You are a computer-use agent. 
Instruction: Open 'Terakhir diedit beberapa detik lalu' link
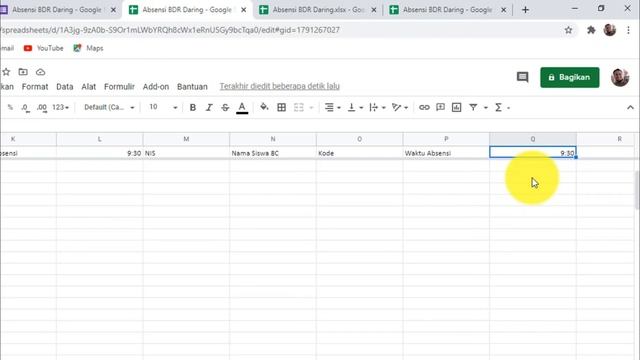coord(280,86)
